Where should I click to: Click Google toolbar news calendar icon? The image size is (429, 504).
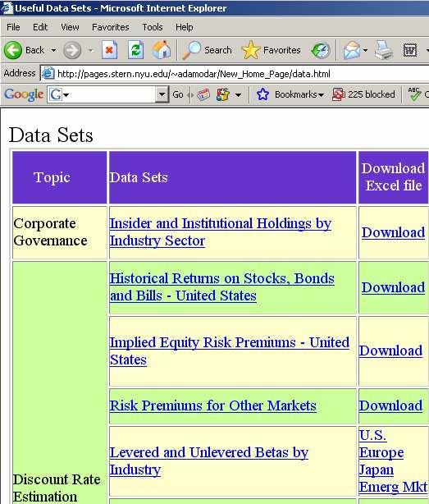[x=203, y=94]
